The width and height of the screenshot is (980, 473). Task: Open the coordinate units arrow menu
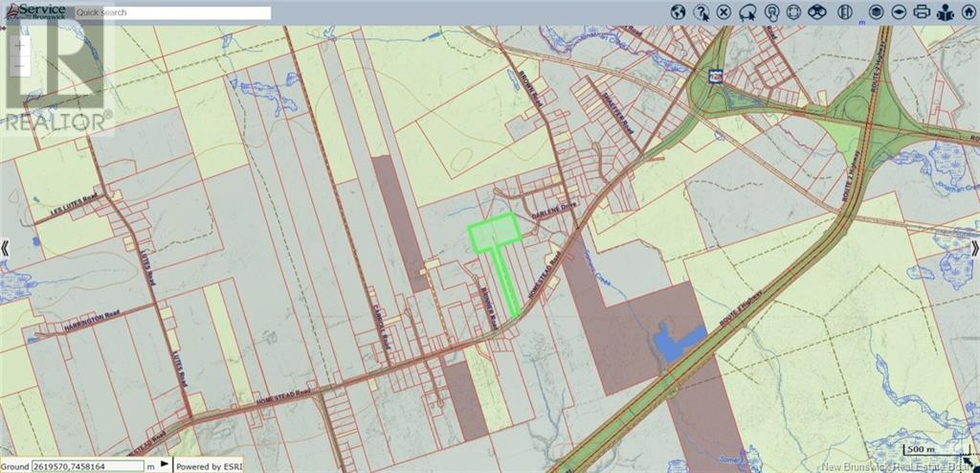164,466
